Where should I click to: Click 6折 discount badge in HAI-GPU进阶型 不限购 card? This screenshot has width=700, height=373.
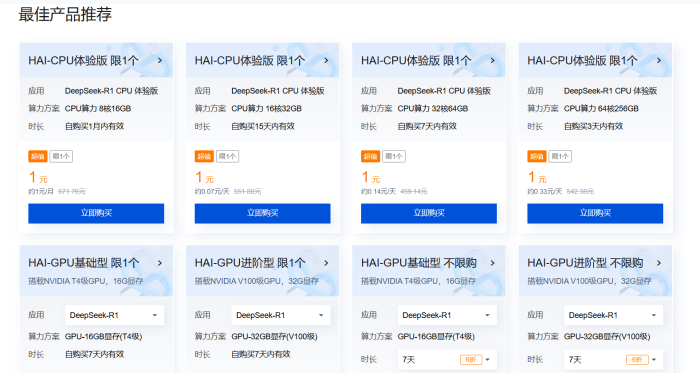click(637, 360)
